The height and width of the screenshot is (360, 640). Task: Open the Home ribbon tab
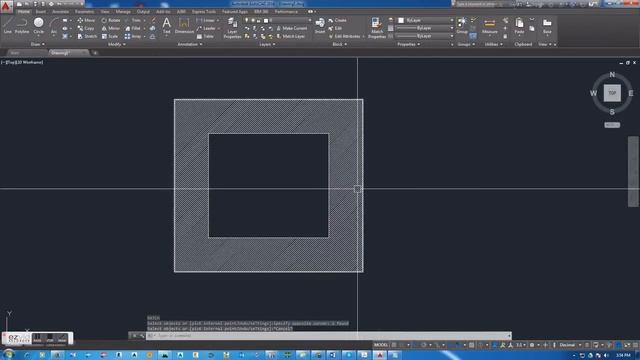coord(23,11)
